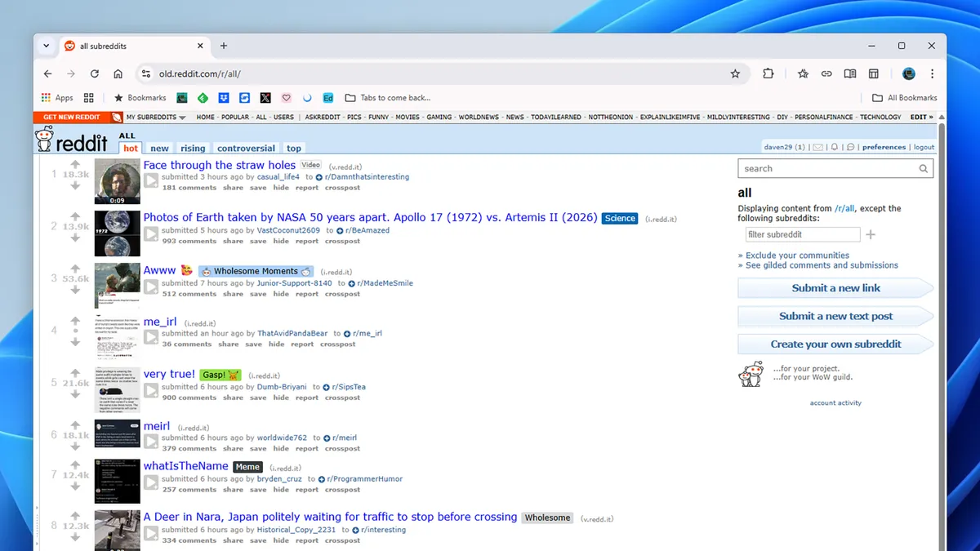Open the Ed bookmark icon in the bookmarks bar
The image size is (980, 551).
point(327,97)
